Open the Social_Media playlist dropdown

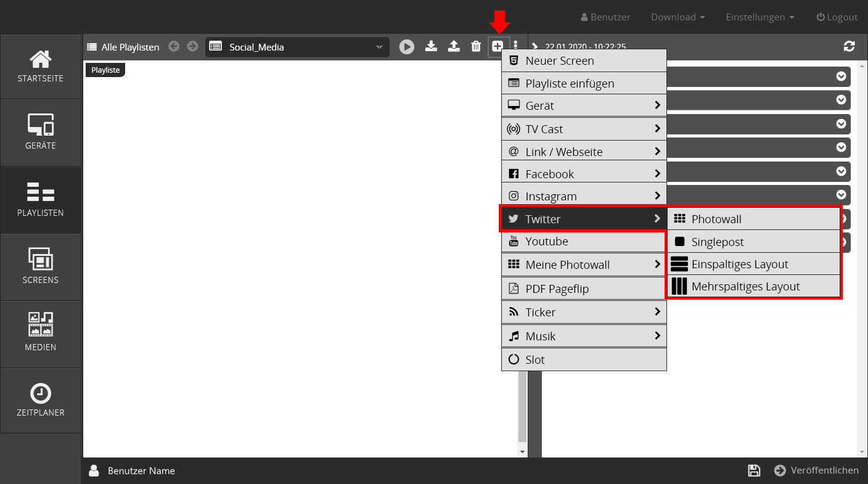click(297, 47)
